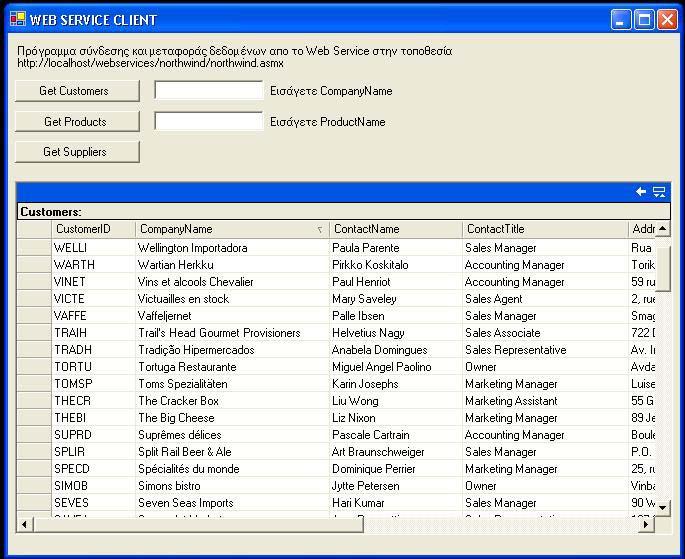The image size is (685, 559).
Task: Click the cell 'Jytte Petersen'
Action: [x=396, y=486]
